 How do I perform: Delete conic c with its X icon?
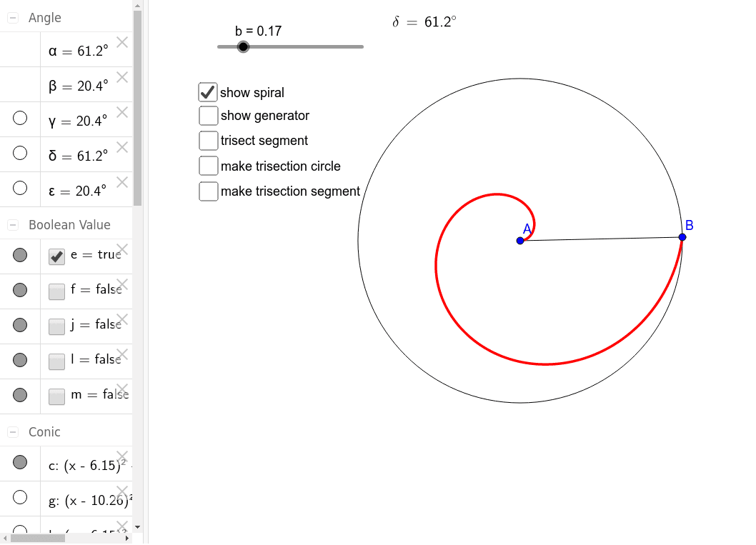pyautogui.click(x=121, y=456)
